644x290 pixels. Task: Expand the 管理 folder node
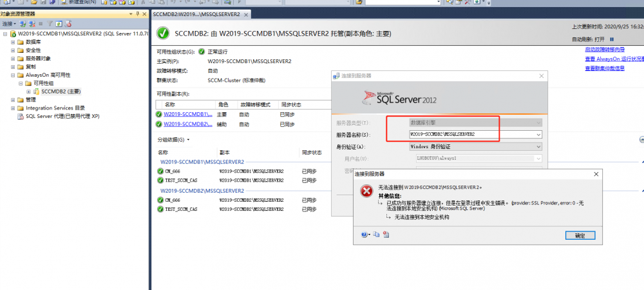point(13,100)
